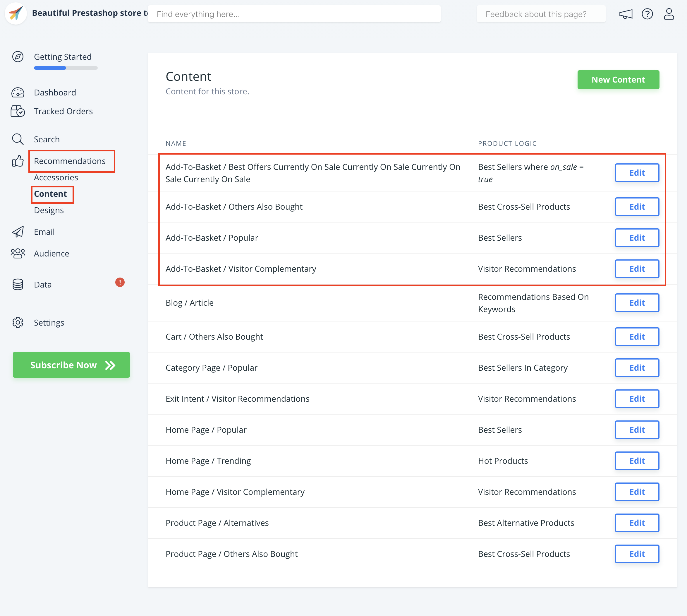Click the red Data alert badge

[120, 282]
